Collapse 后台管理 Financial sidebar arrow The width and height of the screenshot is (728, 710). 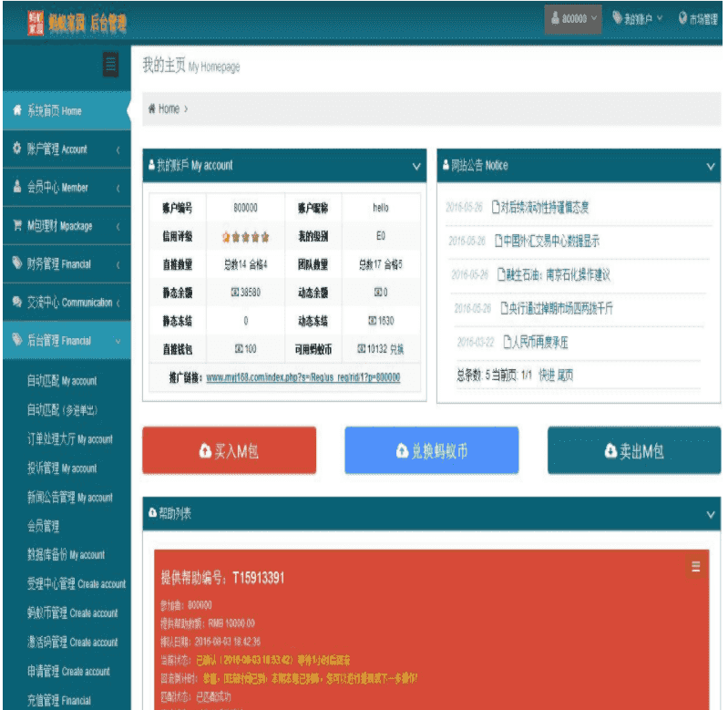pos(118,341)
